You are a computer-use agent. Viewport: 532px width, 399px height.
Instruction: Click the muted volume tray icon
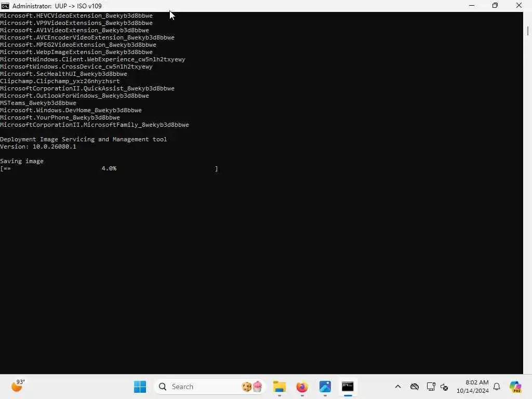click(444, 387)
